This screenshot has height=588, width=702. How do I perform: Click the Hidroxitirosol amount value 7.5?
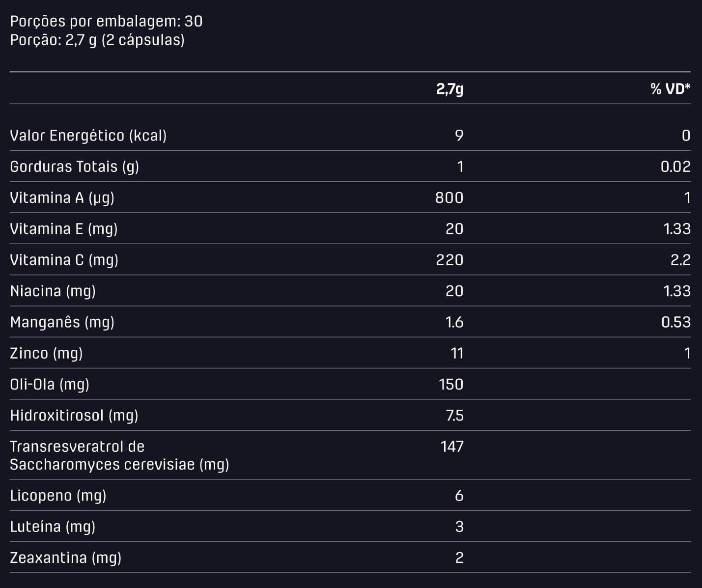pos(454,416)
